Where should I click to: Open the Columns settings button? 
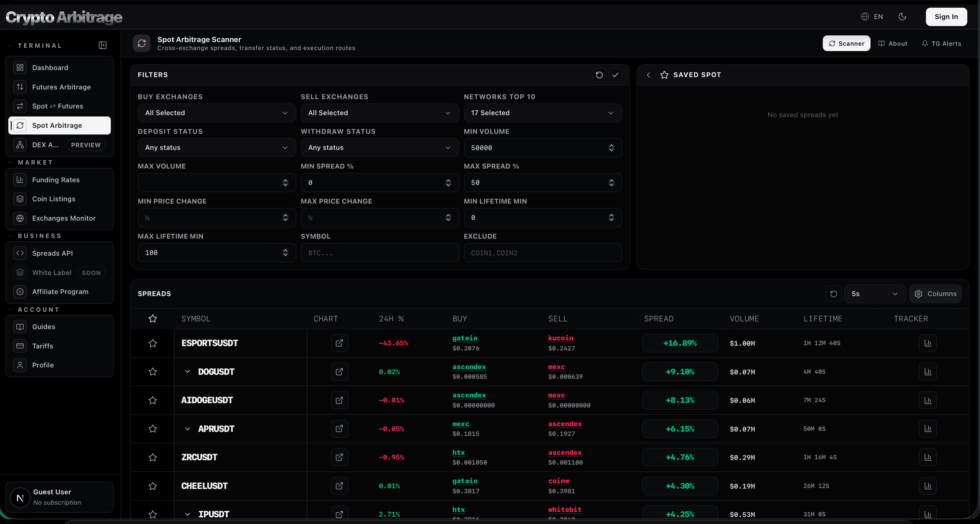pos(935,294)
